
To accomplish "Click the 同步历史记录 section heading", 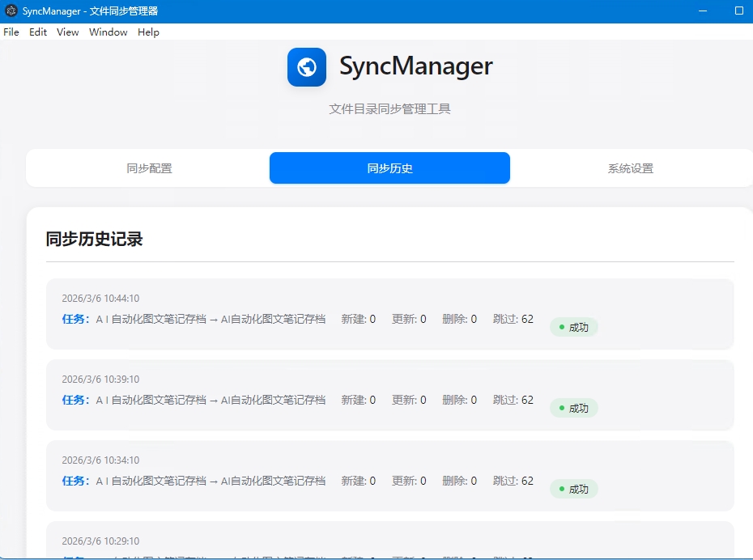I will pos(95,240).
